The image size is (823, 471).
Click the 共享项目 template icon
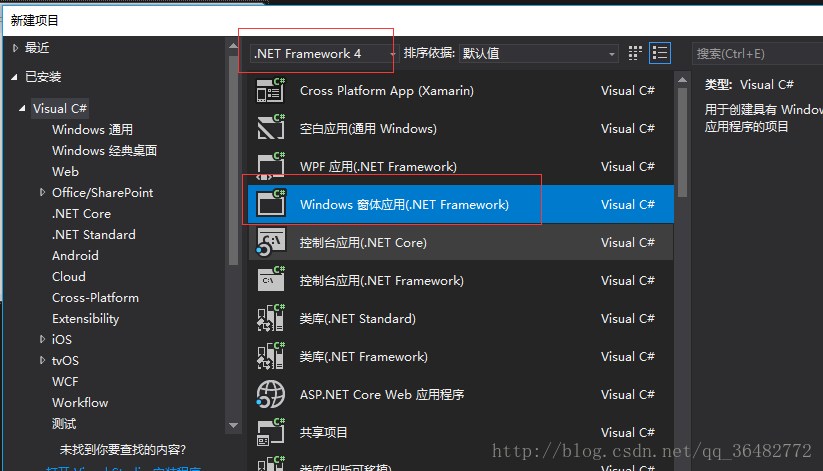pyautogui.click(x=271, y=432)
